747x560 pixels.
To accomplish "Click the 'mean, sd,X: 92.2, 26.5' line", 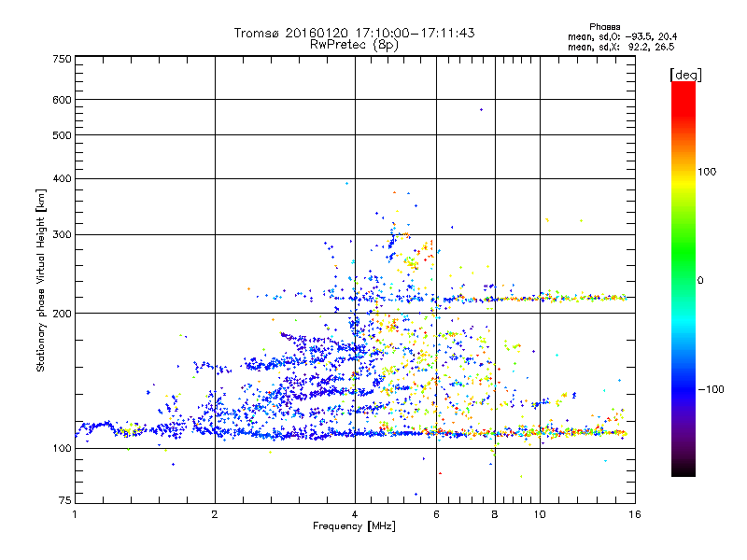I will coord(621,47).
